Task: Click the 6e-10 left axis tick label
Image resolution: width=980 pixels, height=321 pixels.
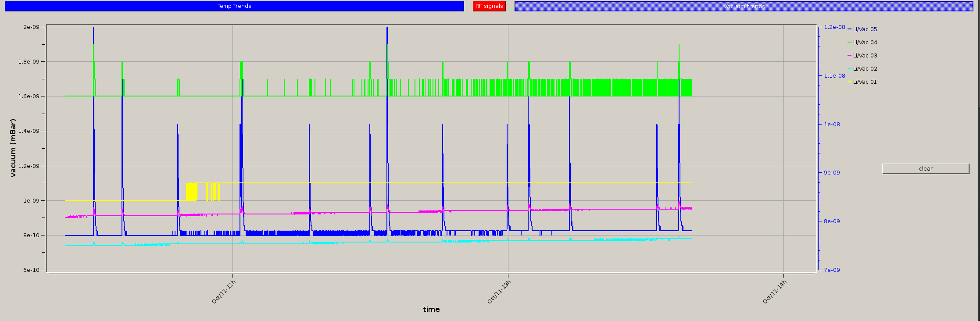Action: [32, 270]
